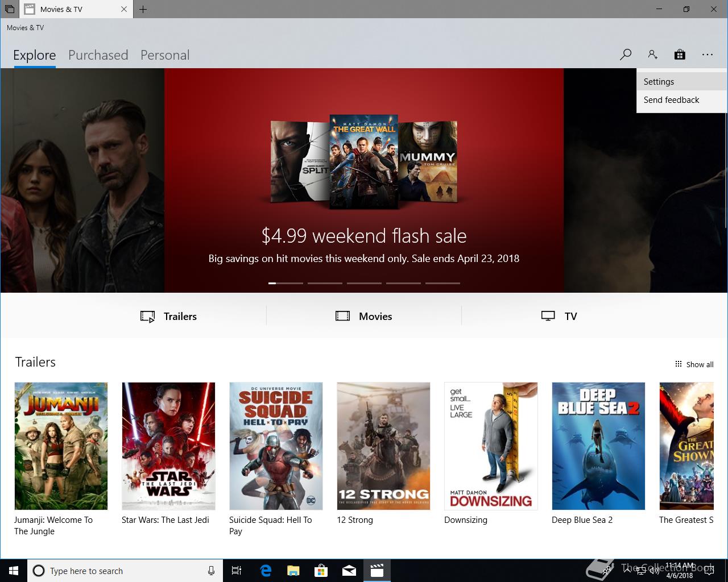Image resolution: width=728 pixels, height=582 pixels.
Task: Open Star Wars The Last Jedi poster
Action: point(168,446)
